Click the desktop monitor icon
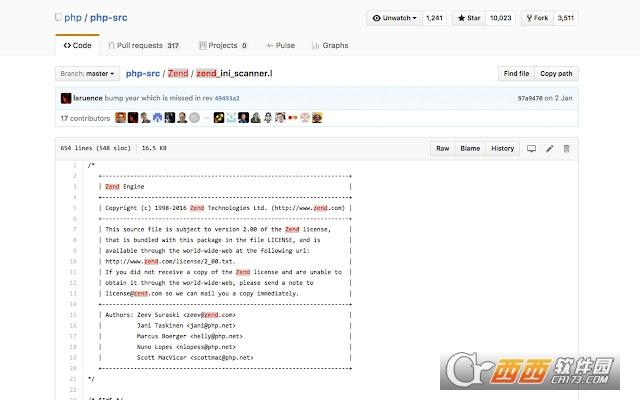 tap(531, 149)
